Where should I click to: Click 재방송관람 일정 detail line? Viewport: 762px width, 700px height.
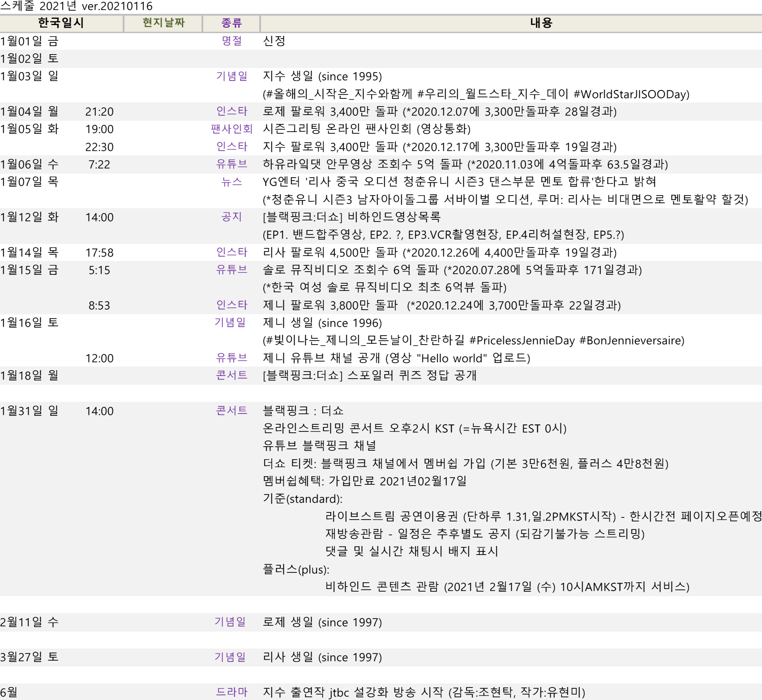click(x=485, y=534)
